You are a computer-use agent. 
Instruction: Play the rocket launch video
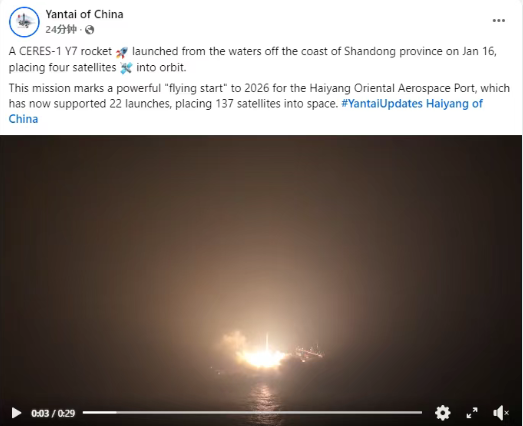click(x=16, y=413)
